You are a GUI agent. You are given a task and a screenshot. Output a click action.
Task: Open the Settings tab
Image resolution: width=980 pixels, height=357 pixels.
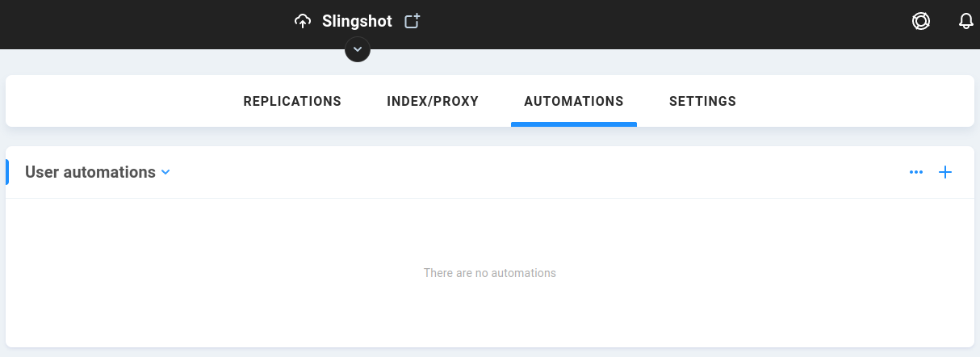[702, 101]
